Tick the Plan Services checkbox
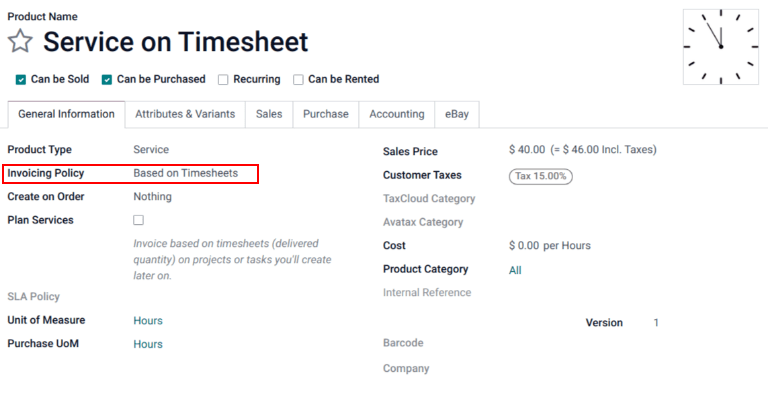The height and width of the screenshot is (398, 768). [x=139, y=220]
